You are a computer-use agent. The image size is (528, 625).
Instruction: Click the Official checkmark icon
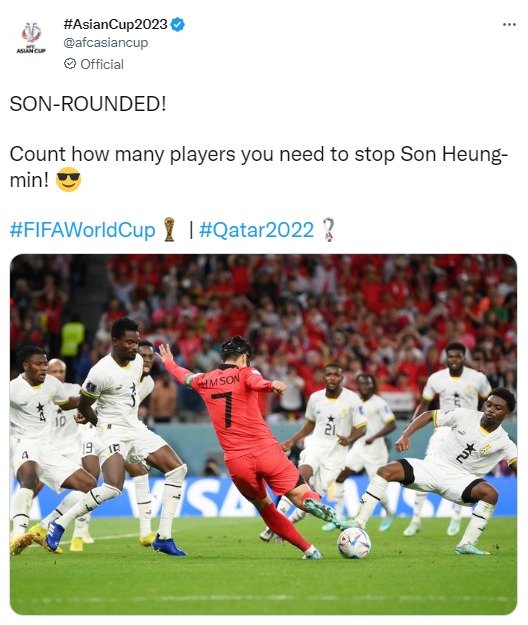[70, 64]
